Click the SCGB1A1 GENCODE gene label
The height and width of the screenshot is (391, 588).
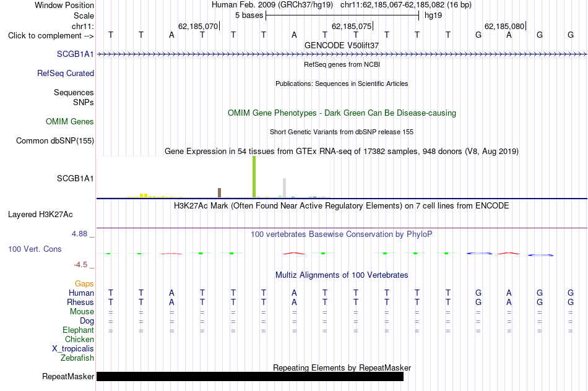[x=75, y=54]
